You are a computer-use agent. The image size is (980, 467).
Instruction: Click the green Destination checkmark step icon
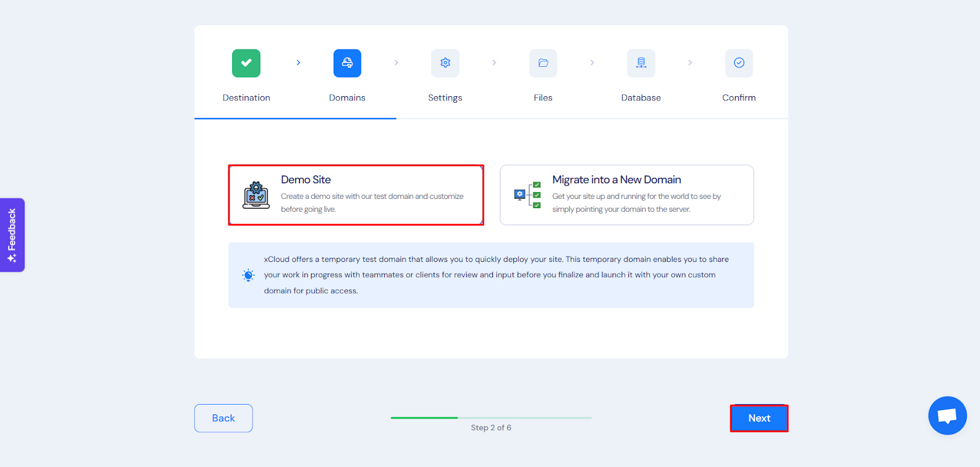tap(246, 63)
